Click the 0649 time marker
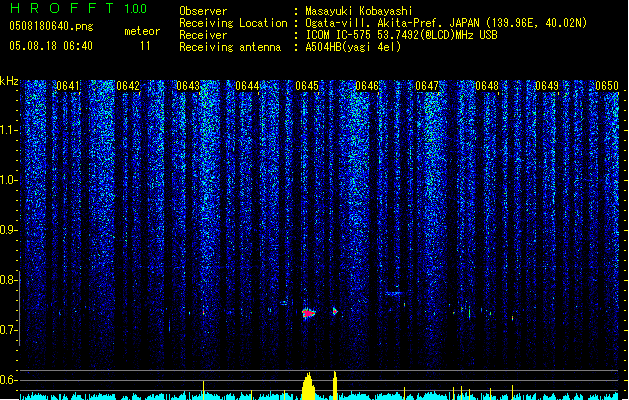Screen dimensions: 629x400 [547, 86]
